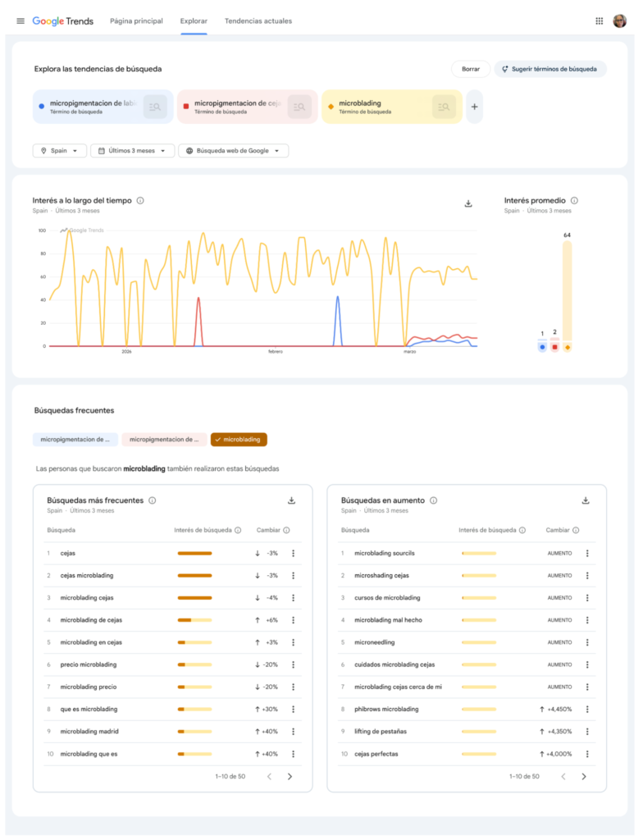Go to Página principal tab

coord(136,21)
